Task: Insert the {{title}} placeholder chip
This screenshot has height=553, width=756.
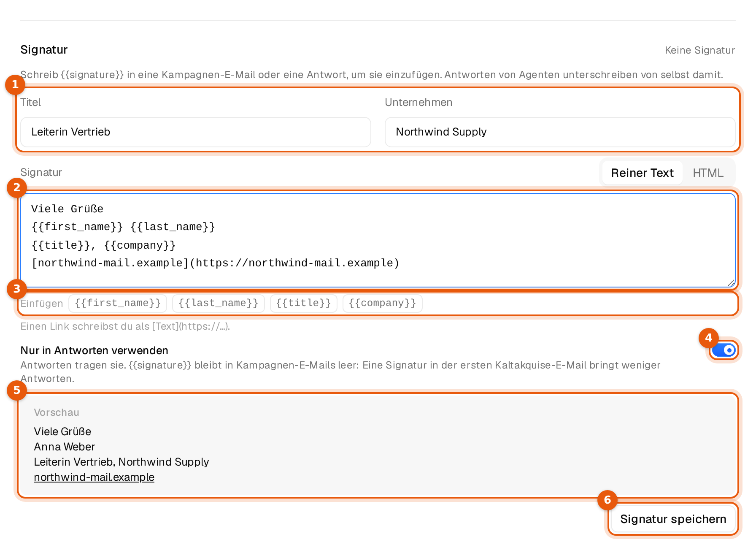Action: pyautogui.click(x=304, y=303)
